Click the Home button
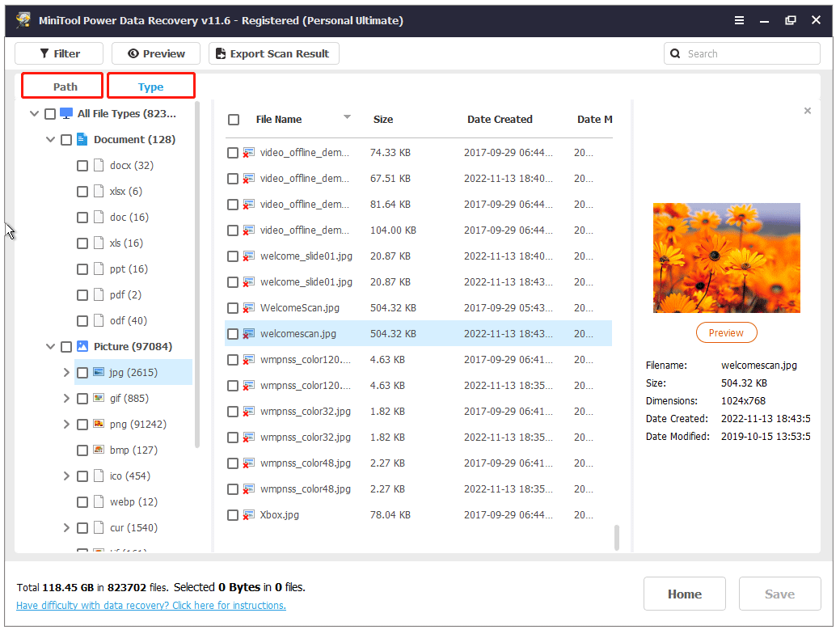840x630 pixels. pos(684,593)
